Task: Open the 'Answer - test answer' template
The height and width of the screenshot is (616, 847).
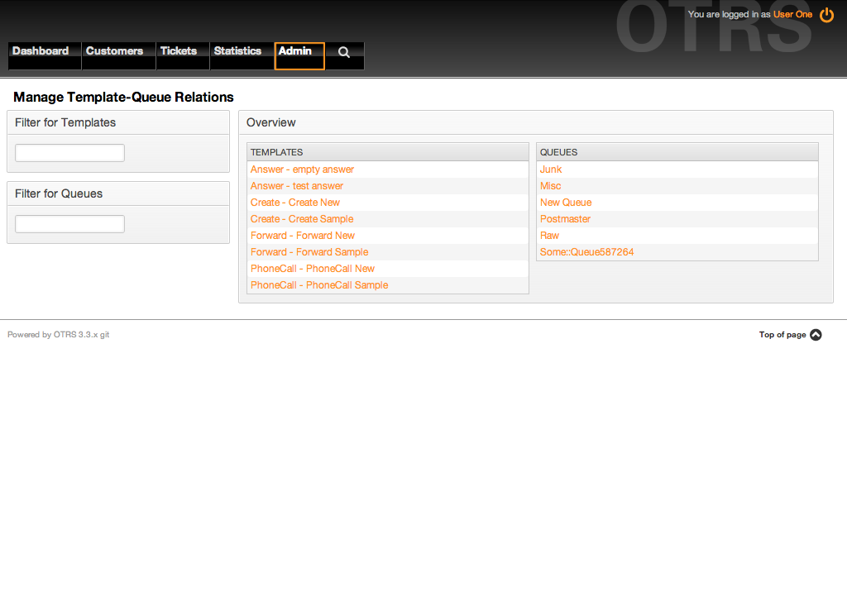Action: coord(297,186)
